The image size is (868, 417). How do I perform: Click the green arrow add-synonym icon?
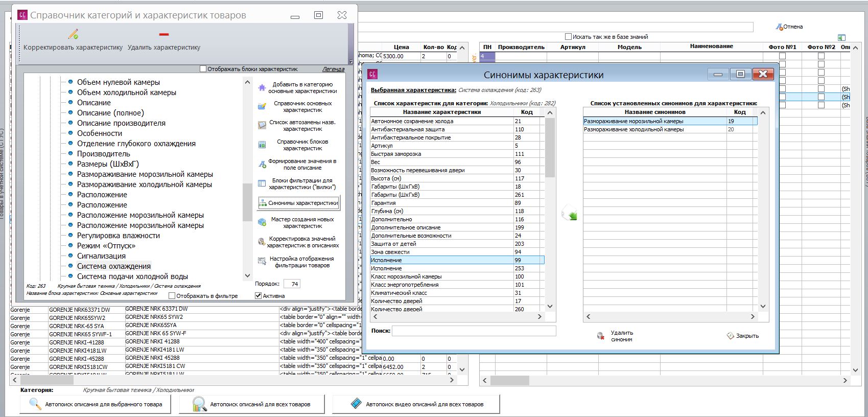click(x=569, y=213)
